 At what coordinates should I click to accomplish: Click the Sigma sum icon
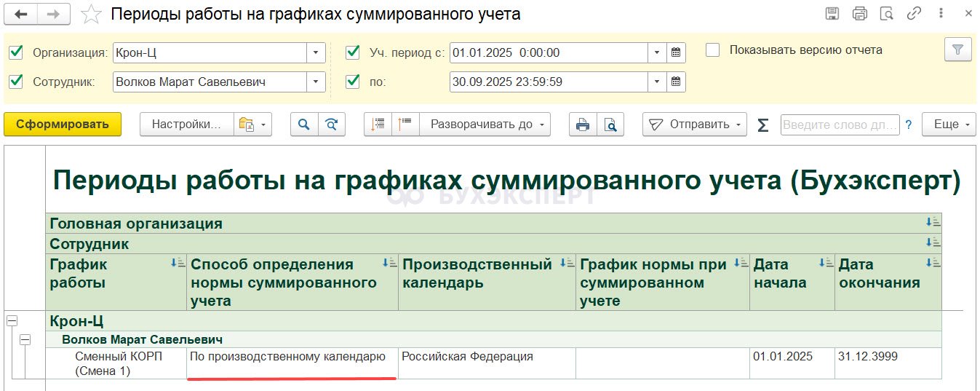(x=763, y=125)
